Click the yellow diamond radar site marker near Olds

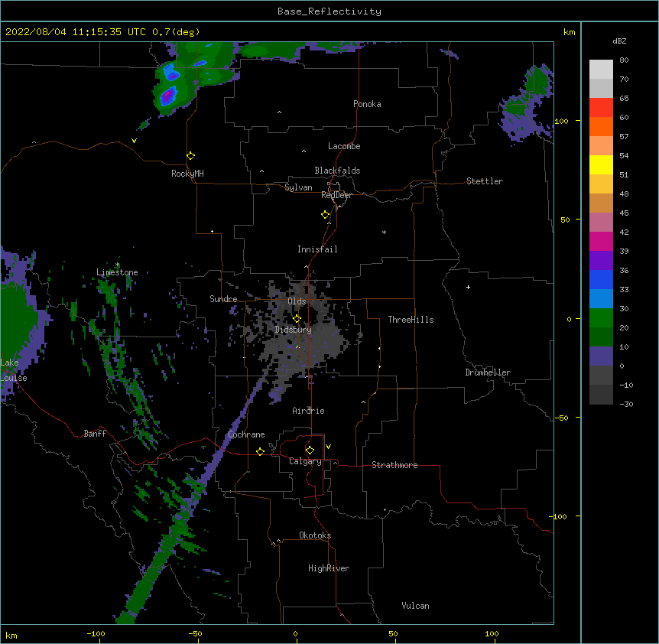(x=297, y=319)
